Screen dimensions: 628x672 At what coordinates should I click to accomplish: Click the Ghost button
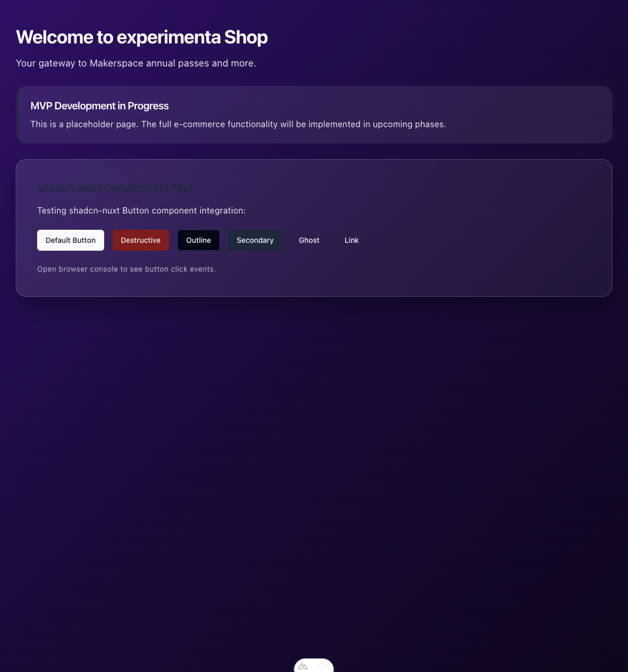click(309, 240)
